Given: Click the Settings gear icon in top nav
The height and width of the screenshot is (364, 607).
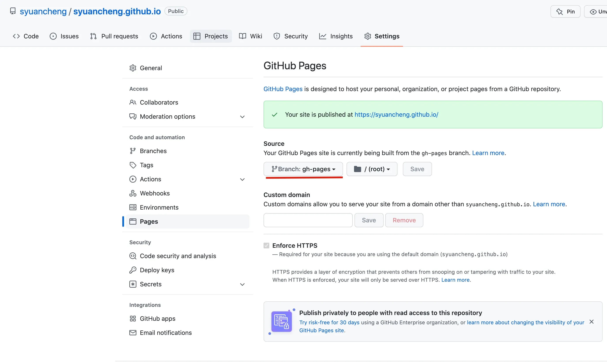Looking at the screenshot, I should coord(368,36).
